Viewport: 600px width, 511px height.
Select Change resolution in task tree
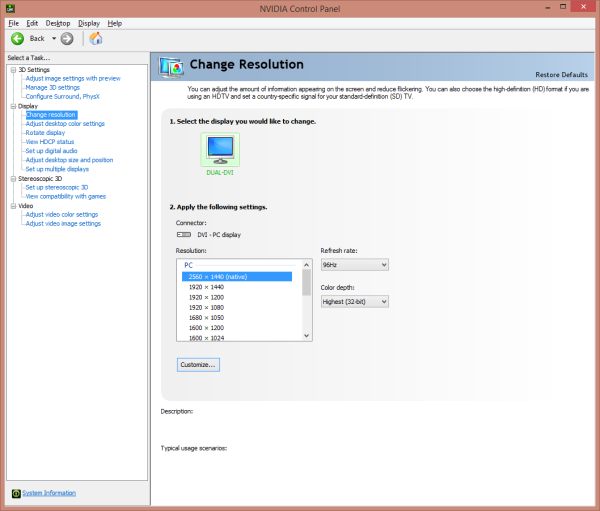(x=51, y=115)
